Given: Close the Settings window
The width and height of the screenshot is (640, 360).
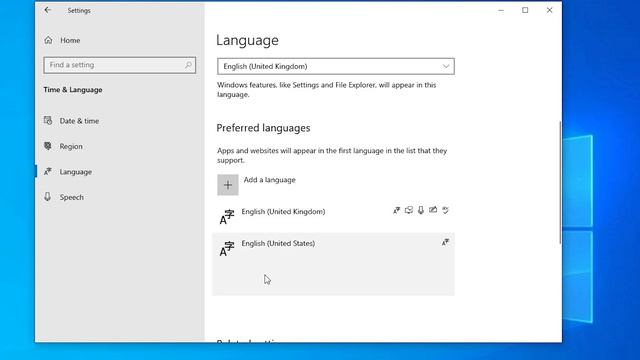Looking at the screenshot, I should 549,10.
